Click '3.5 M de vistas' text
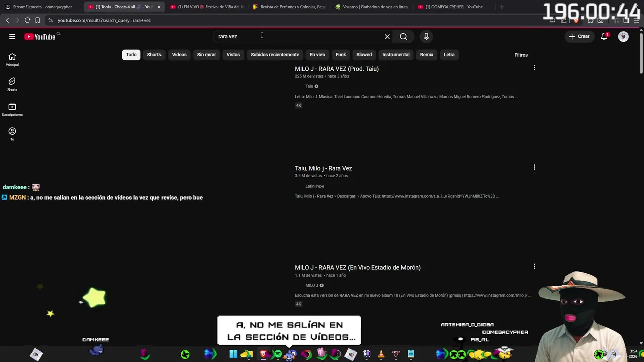 308,176
